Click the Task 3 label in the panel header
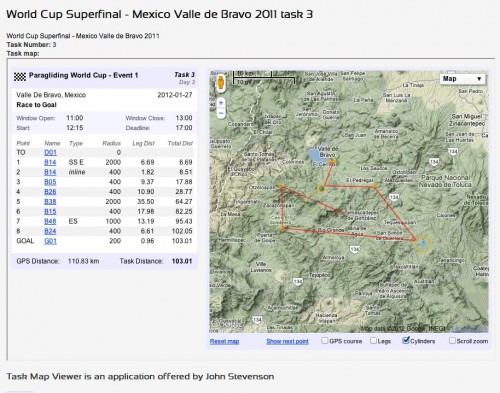The width and height of the screenshot is (500, 393). (x=184, y=75)
